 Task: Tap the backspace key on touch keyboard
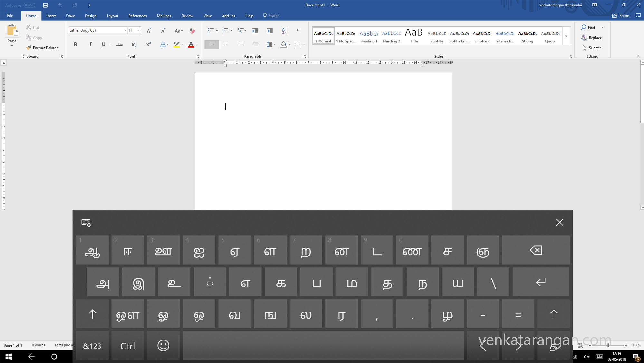pos(536,250)
